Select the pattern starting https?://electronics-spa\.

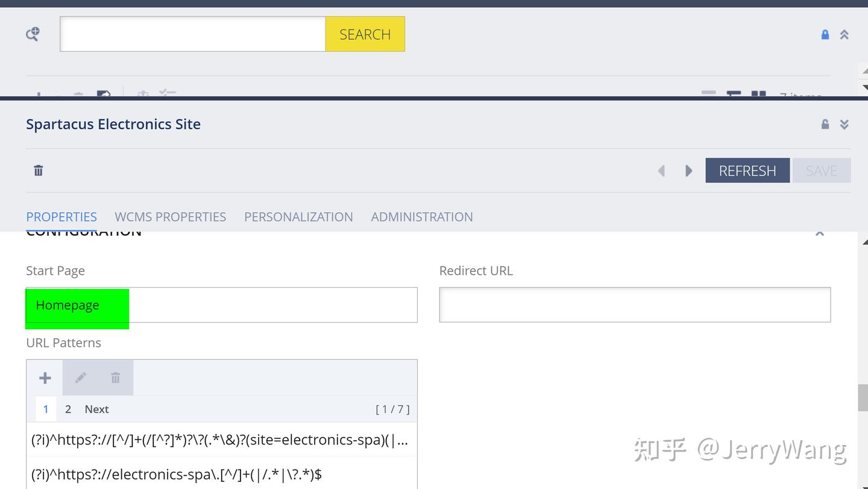tap(222, 474)
